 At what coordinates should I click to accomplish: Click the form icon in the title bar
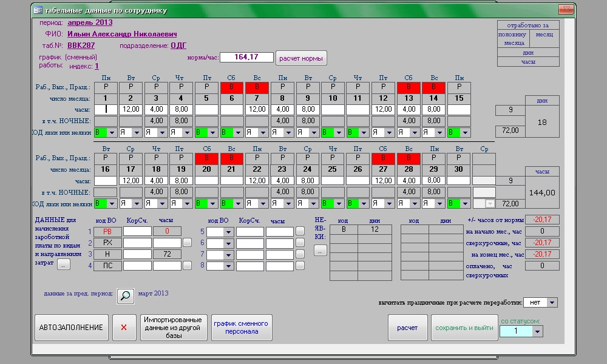pos(38,10)
